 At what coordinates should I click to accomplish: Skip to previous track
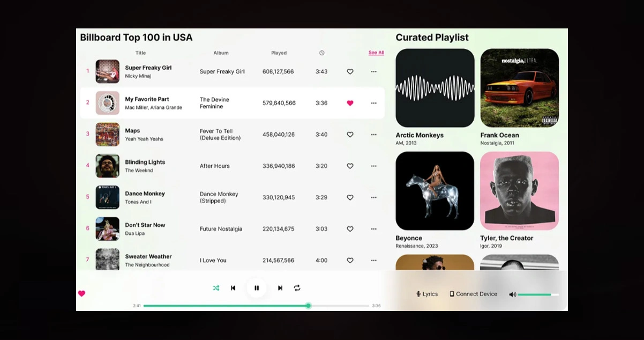[x=233, y=288]
